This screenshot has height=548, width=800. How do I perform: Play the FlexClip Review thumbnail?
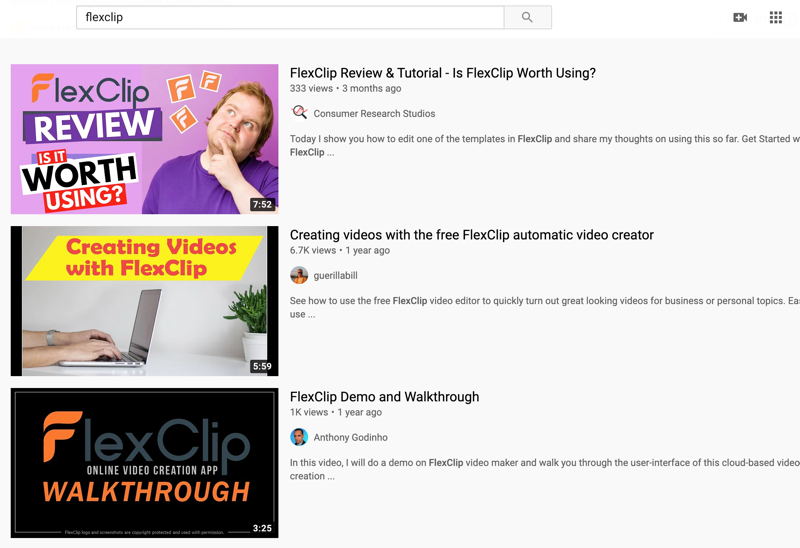point(144,139)
